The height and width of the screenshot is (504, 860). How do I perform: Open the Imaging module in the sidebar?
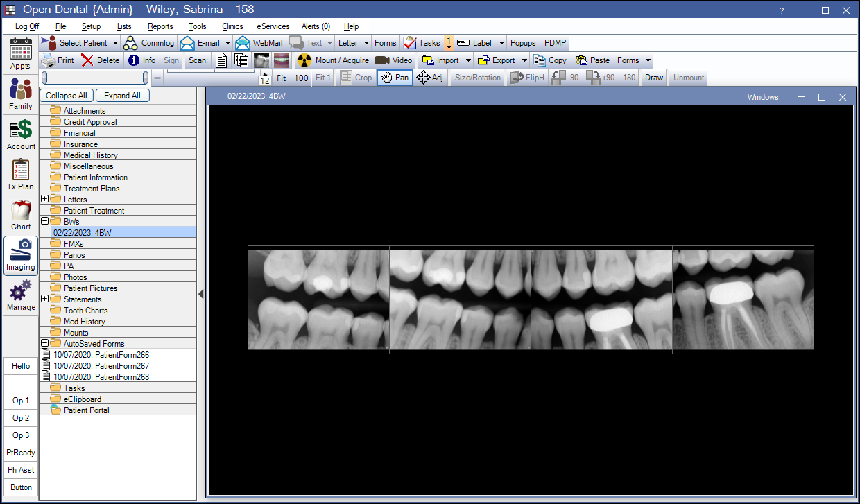tap(20, 256)
